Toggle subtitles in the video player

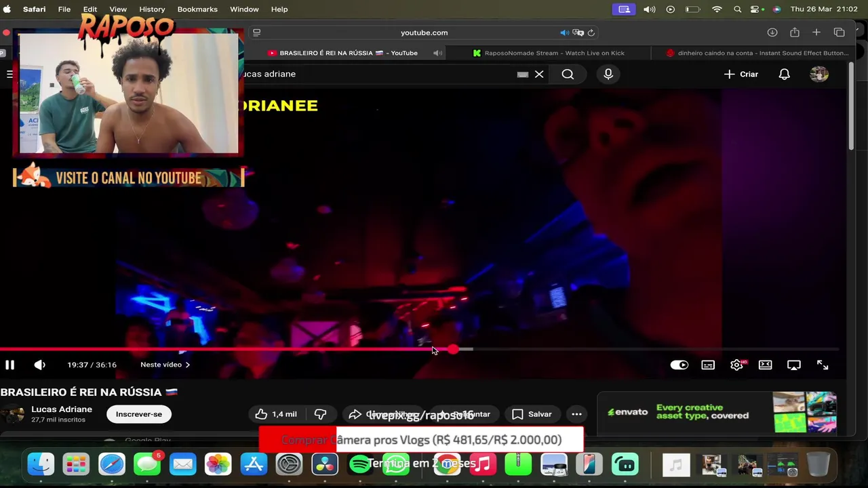click(708, 365)
